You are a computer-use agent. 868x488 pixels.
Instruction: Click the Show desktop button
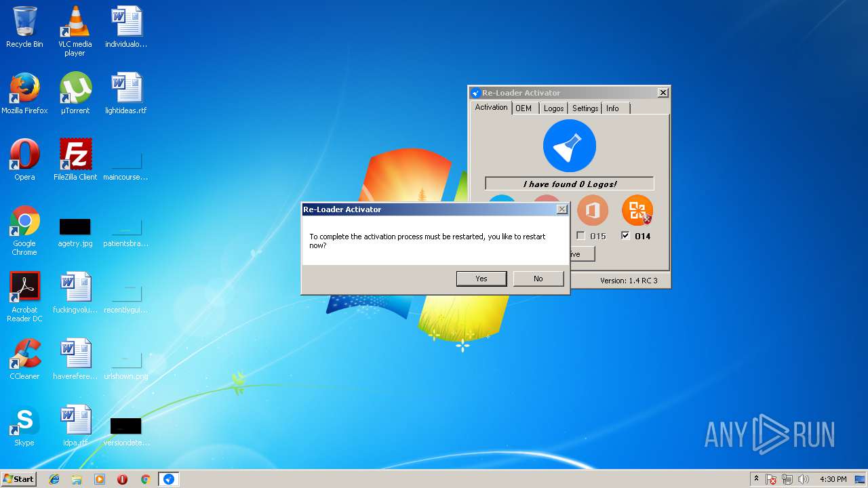pos(861,479)
